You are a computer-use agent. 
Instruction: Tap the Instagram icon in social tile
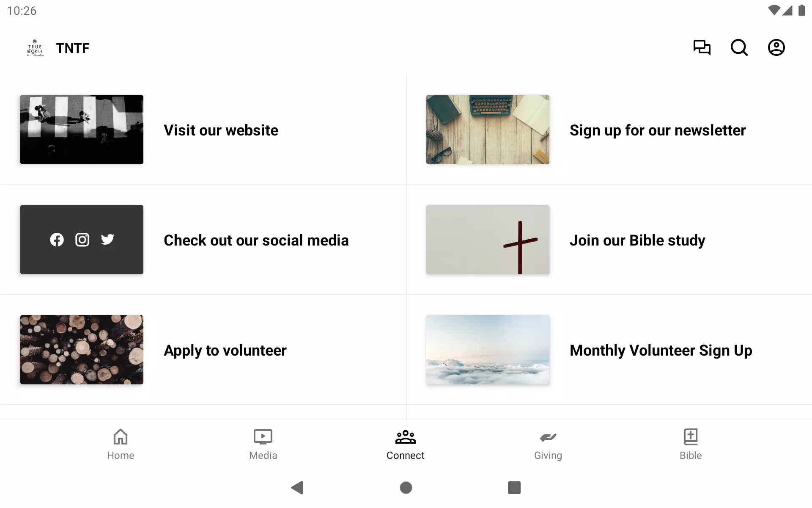click(82, 240)
